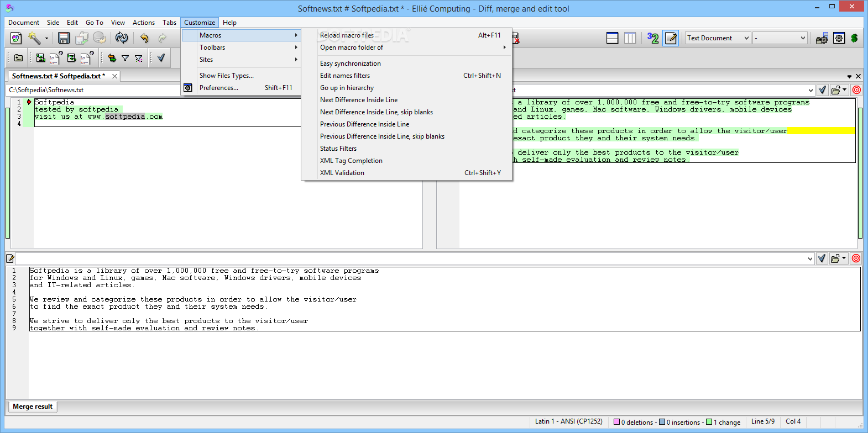The width and height of the screenshot is (868, 433).
Task: Open the Go To menu
Action: 95,23
